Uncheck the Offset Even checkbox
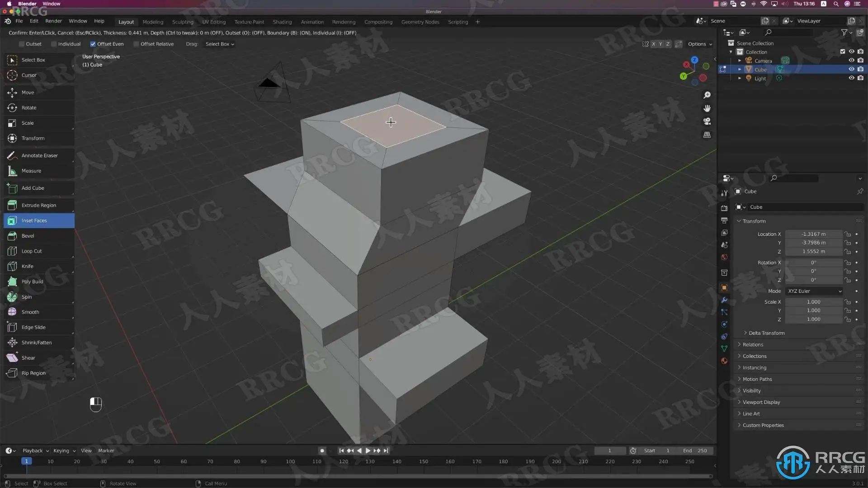 tap(93, 44)
